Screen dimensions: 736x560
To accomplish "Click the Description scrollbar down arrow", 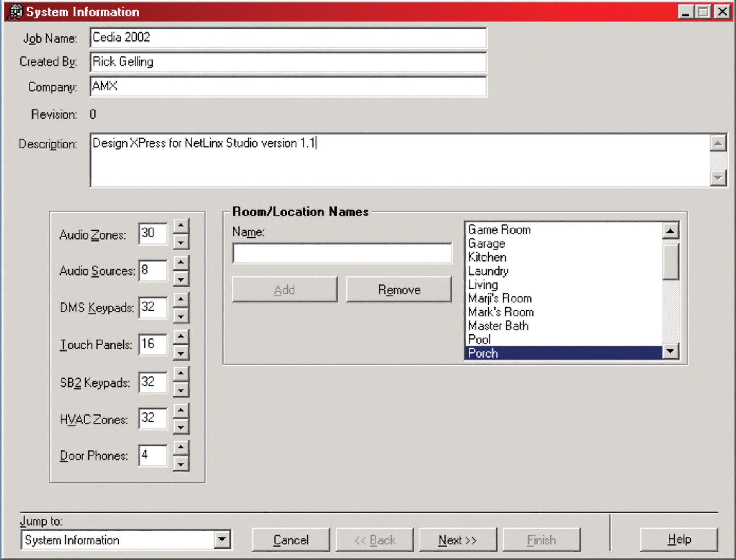I will coord(718,178).
